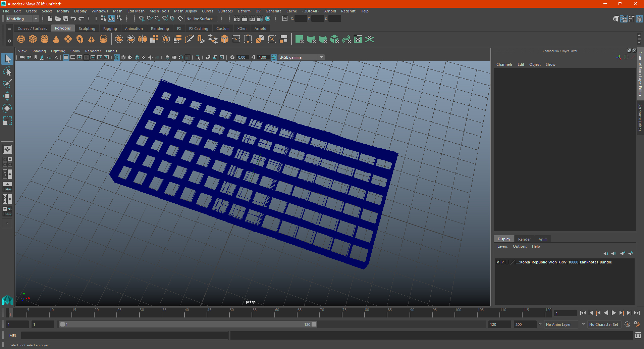Toggle isolate select in viewport
This screenshot has height=349, width=644.
[x=198, y=57]
